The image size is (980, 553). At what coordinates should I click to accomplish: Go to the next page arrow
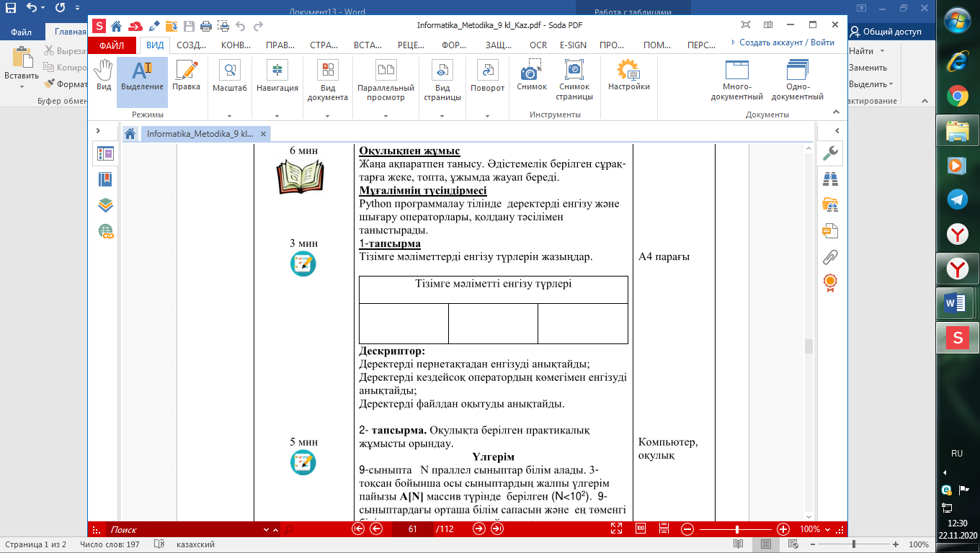(479, 529)
